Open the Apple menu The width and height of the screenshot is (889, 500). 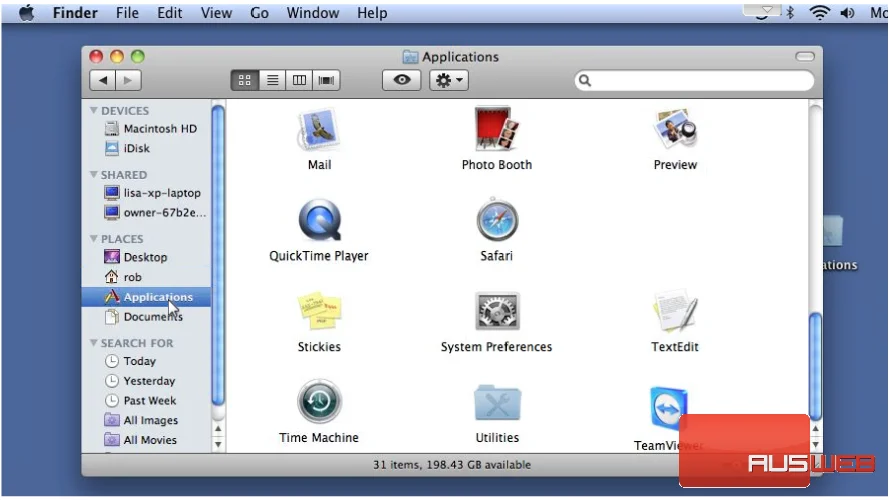click(26, 12)
